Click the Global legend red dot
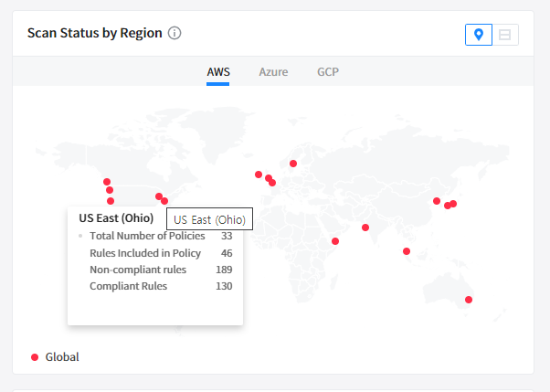 [x=35, y=356]
